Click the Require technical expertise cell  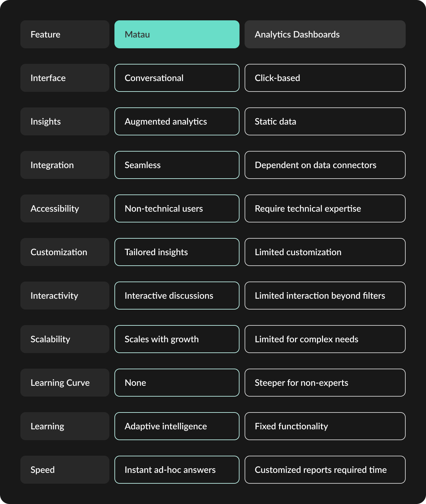(325, 208)
